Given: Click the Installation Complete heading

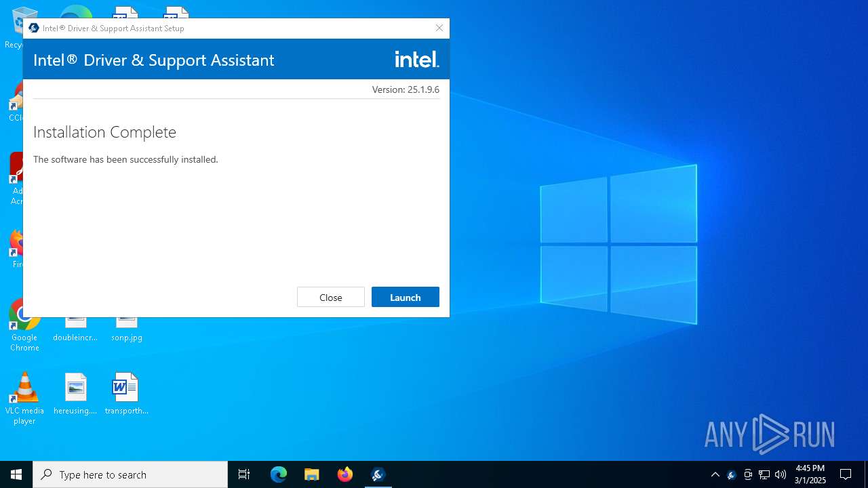Looking at the screenshot, I should point(104,132).
